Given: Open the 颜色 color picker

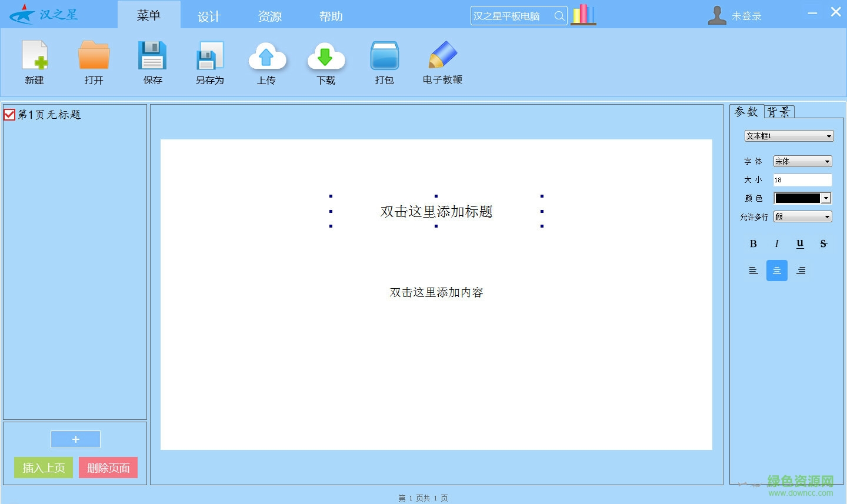Looking at the screenshot, I should click(x=826, y=198).
